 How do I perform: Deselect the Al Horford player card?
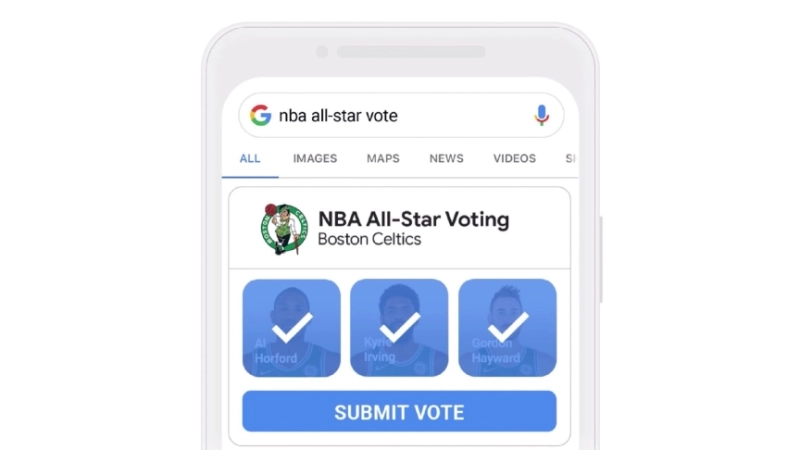coord(291,328)
